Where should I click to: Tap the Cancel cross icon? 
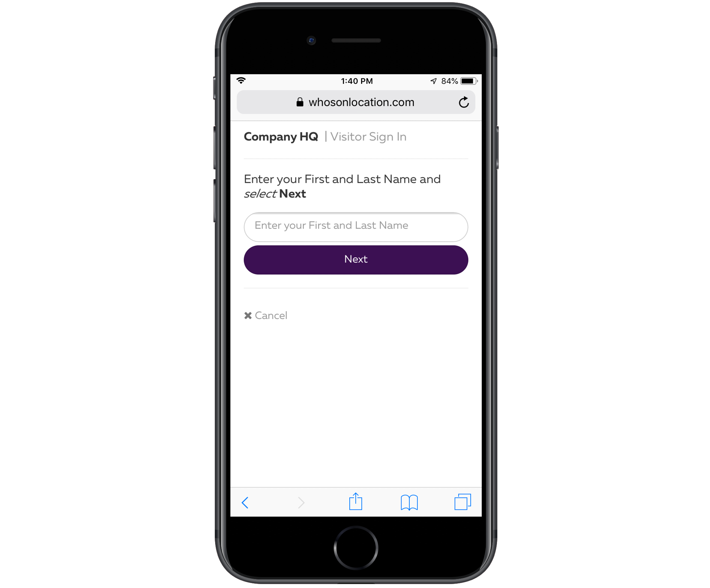[248, 315]
